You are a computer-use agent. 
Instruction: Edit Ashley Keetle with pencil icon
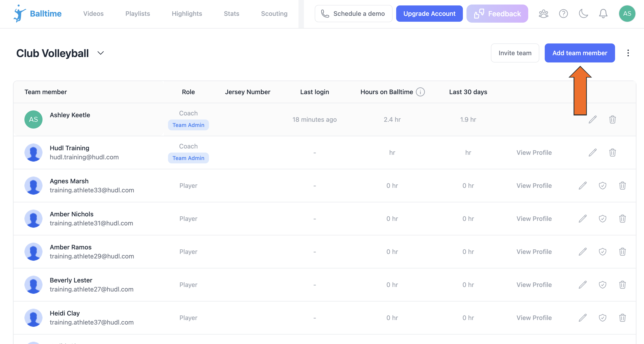tap(592, 119)
